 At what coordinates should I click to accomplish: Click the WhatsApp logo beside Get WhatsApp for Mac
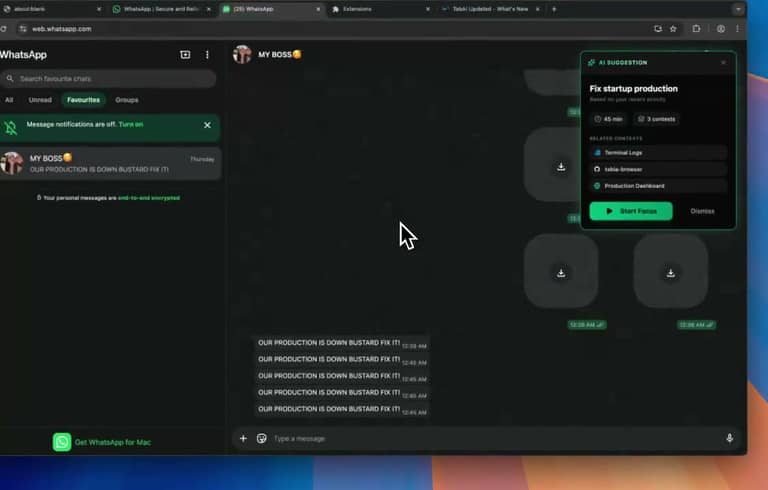click(x=62, y=442)
